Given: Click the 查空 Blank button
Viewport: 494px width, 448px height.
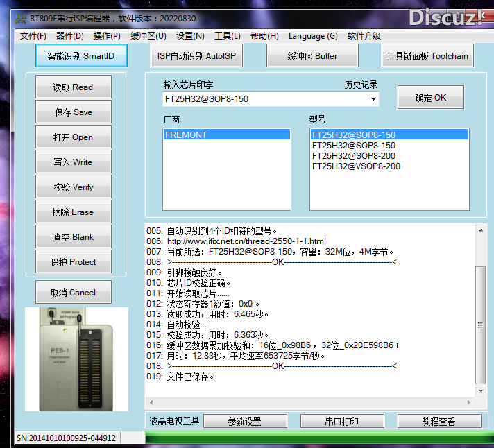Looking at the screenshot, I should (x=73, y=236).
